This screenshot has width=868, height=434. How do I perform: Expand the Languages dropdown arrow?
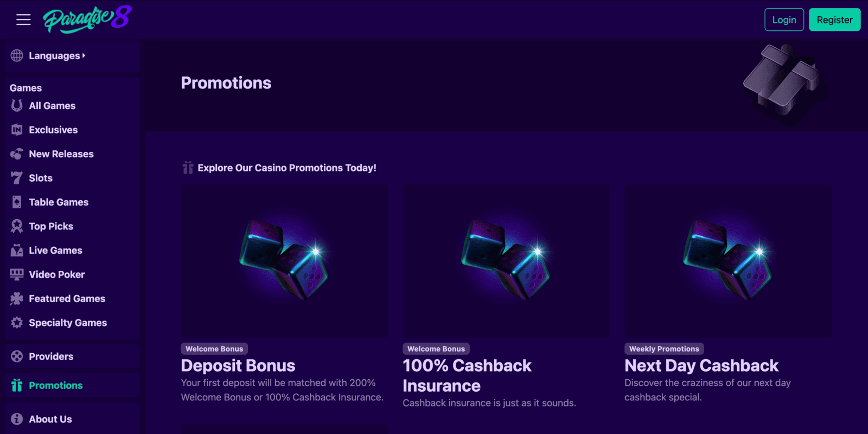point(84,56)
